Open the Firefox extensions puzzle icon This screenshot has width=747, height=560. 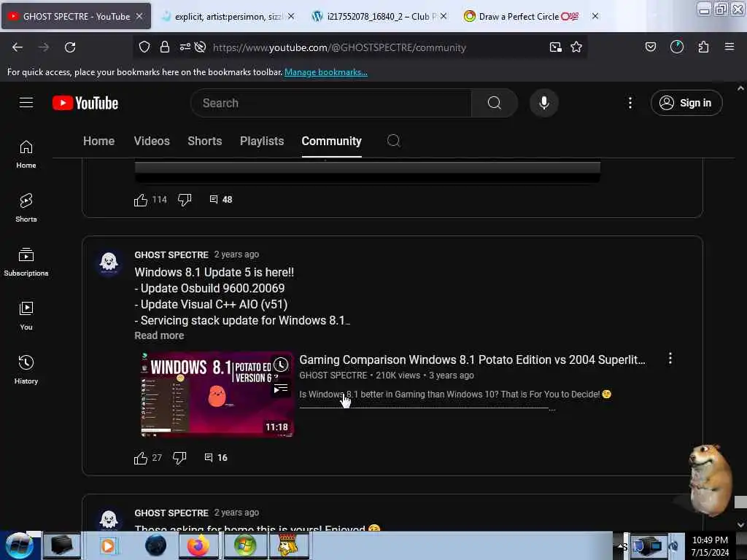[x=703, y=47]
